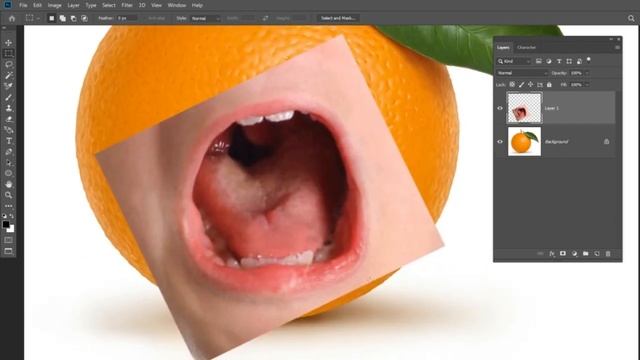640x360 pixels.
Task: Open the tool preset picker arrow
Action: click(x=38, y=18)
